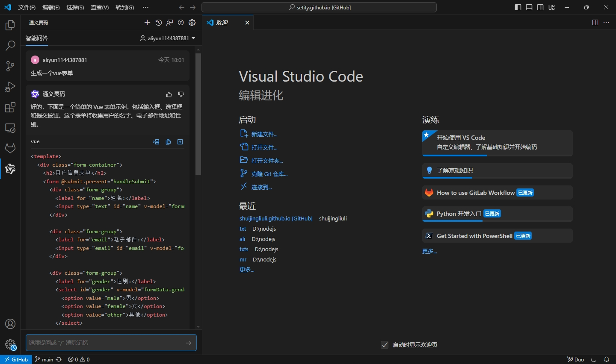Viewport: 616px width, 364px height.
Task: Click the command center search box
Action: (x=319, y=7)
